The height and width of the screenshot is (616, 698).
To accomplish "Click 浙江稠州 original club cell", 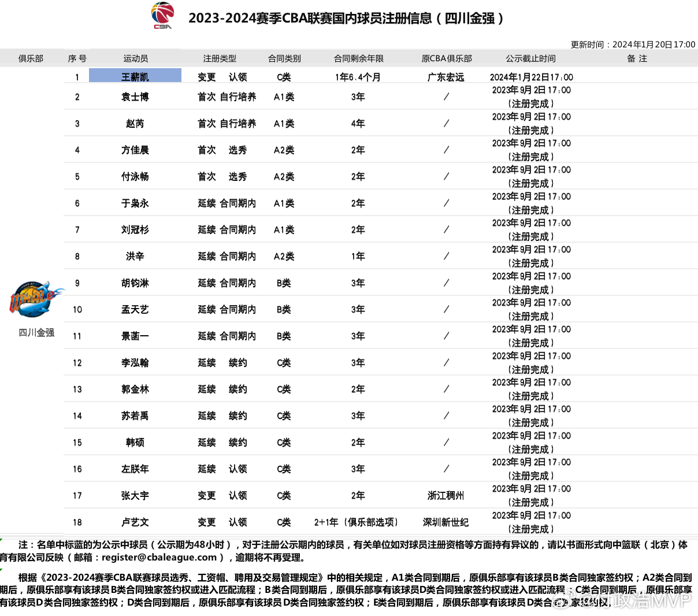I will click(445, 496).
